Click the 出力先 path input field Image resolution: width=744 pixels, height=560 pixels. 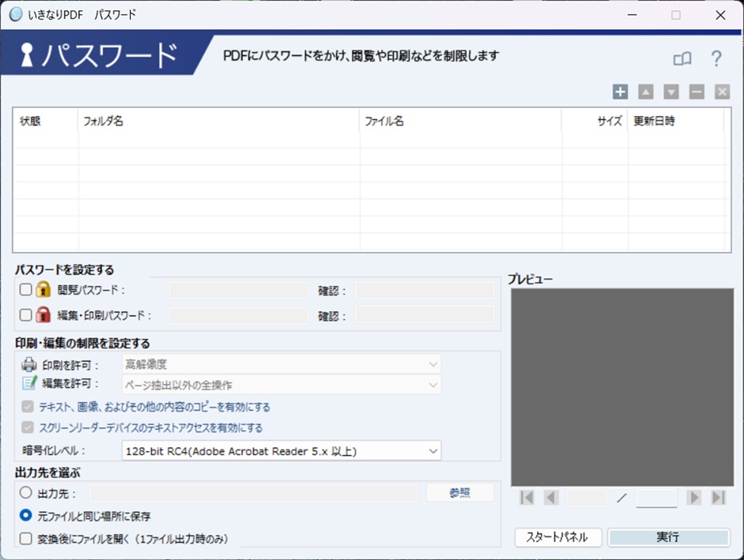pyautogui.click(x=254, y=493)
